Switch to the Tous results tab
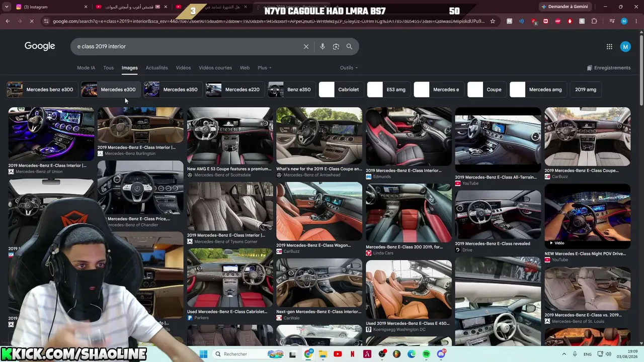 pyautogui.click(x=109, y=68)
